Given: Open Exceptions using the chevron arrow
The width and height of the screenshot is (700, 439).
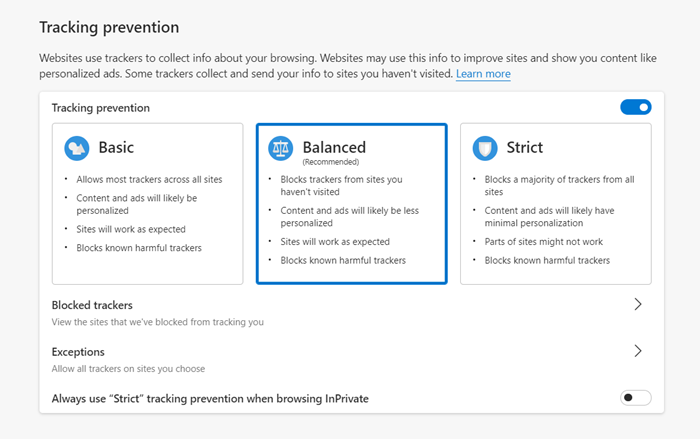Looking at the screenshot, I should [638, 351].
